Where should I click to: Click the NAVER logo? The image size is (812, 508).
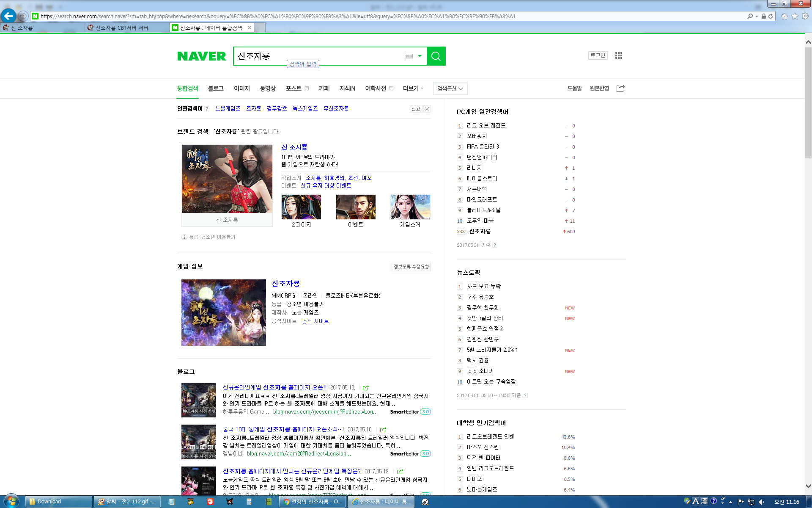[x=201, y=56]
